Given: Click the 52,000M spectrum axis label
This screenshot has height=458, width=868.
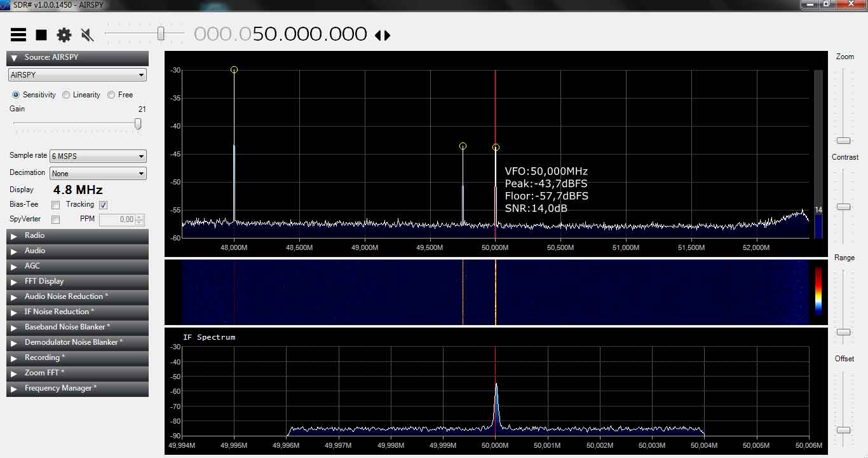Looking at the screenshot, I should 756,248.
